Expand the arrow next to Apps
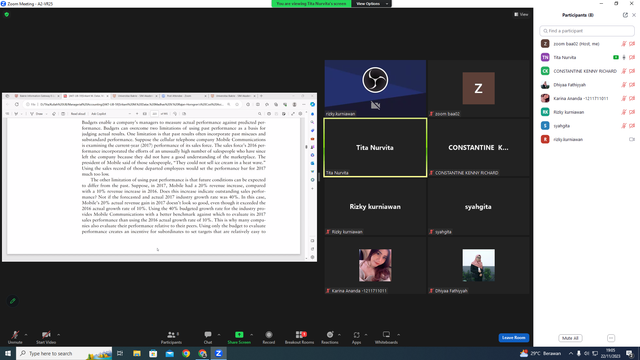 coord(366,335)
